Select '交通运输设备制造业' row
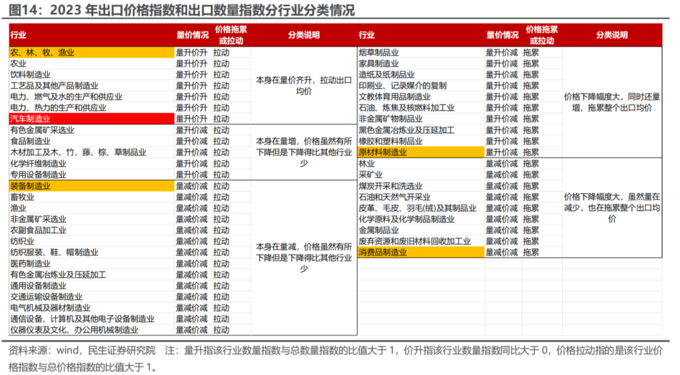The height and width of the screenshot is (375, 680). (46, 297)
